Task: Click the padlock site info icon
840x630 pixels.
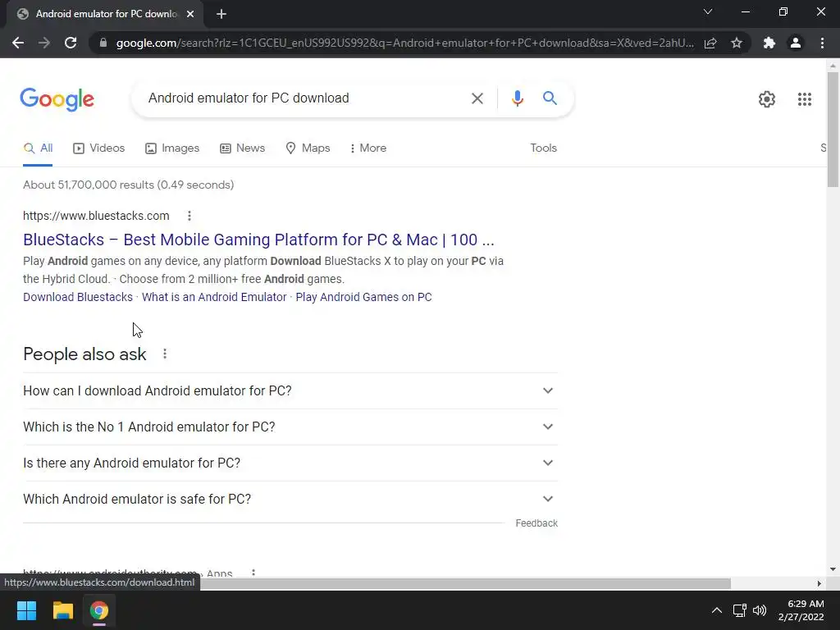Action: tap(103, 43)
